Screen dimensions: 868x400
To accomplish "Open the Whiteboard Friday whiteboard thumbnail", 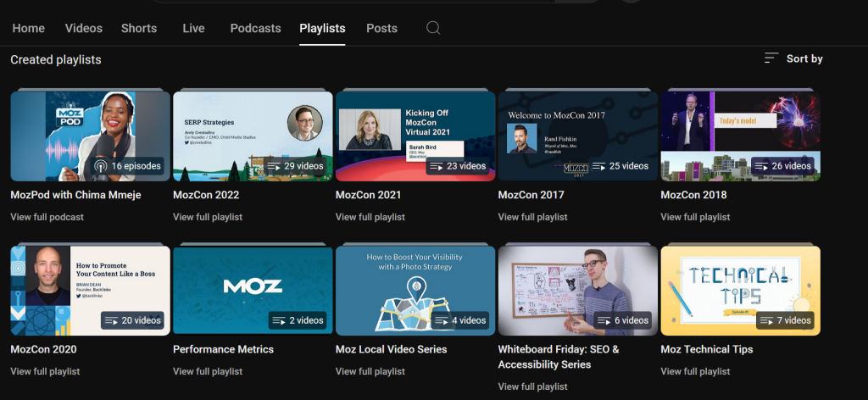I will click(x=578, y=291).
